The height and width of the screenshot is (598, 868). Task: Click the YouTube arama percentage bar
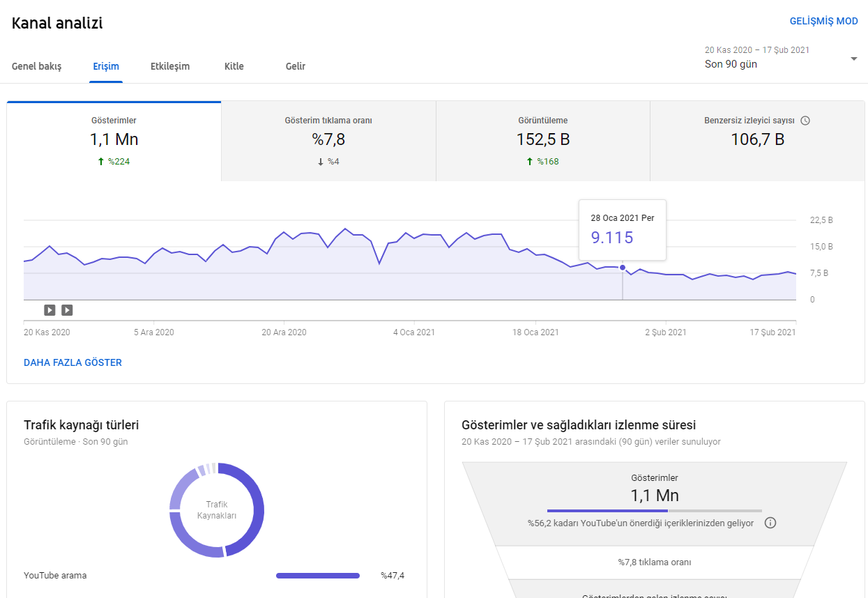coord(318,576)
